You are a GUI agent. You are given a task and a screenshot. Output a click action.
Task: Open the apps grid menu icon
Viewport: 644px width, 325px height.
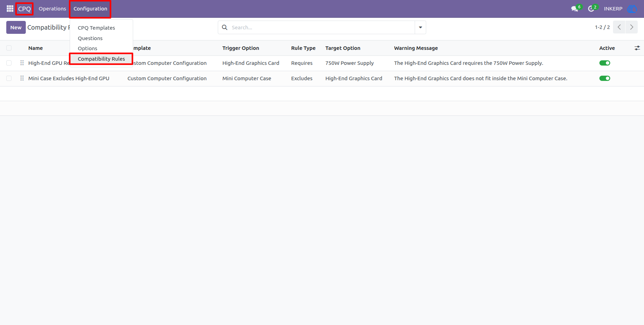10,9
